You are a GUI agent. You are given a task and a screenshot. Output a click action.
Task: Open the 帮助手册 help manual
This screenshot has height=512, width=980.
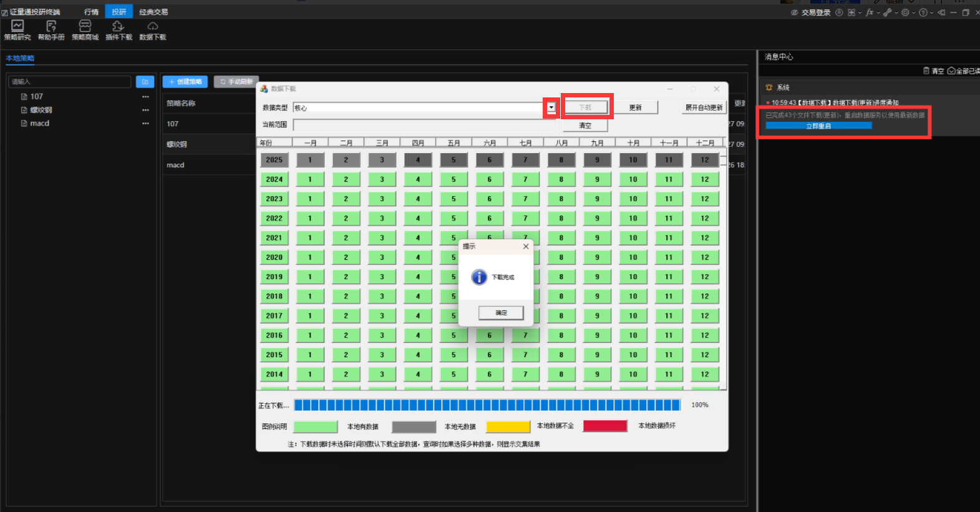tap(51, 29)
